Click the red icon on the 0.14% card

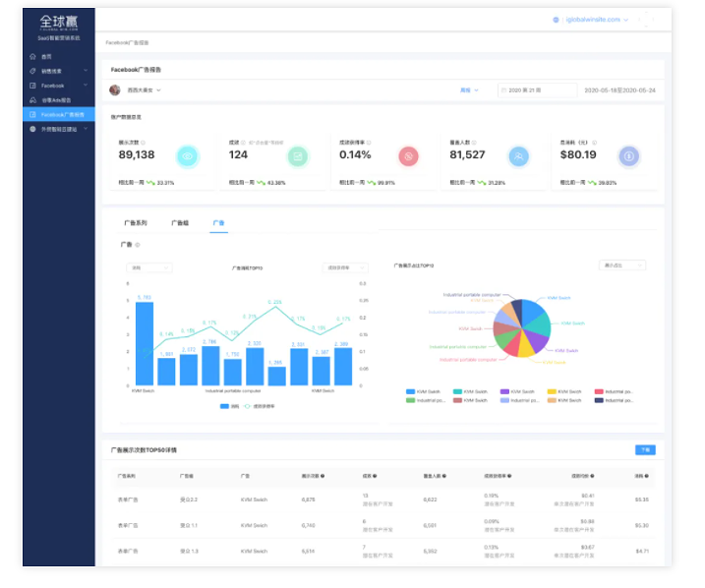pyautogui.click(x=408, y=156)
